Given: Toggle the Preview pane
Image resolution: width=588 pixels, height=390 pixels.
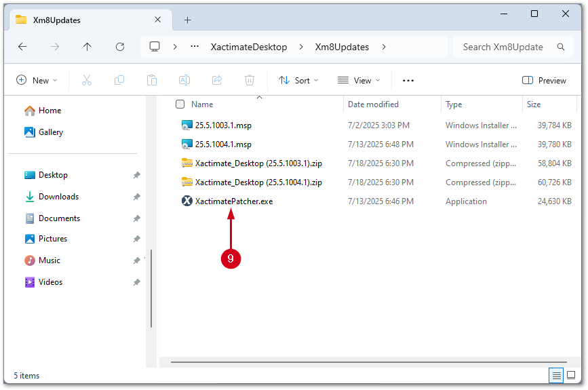Looking at the screenshot, I should click(x=544, y=80).
